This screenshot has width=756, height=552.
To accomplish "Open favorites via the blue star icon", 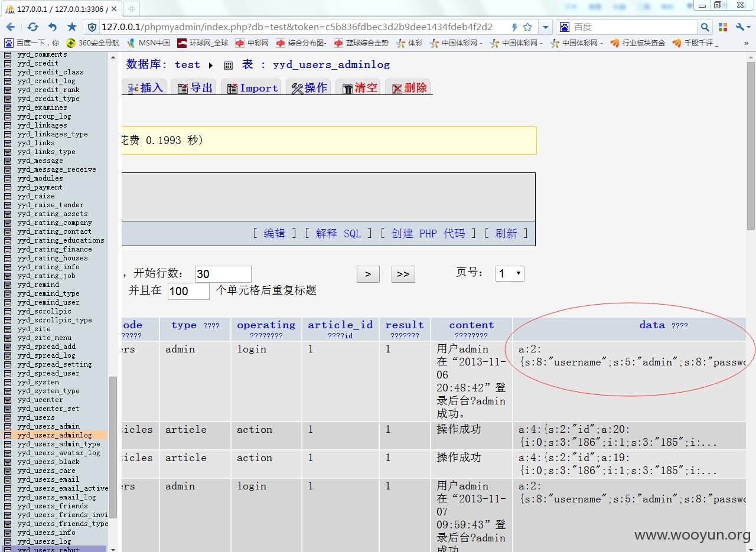I will tap(72, 27).
